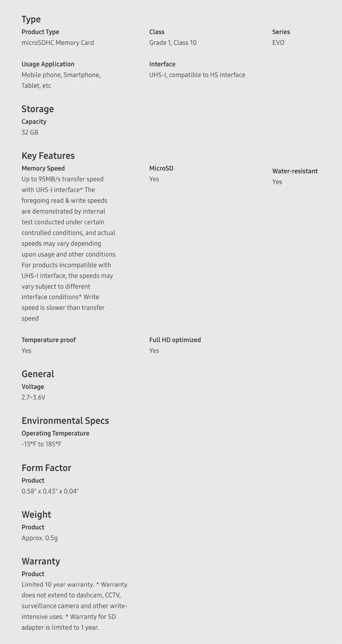Select the Interface label
The height and width of the screenshot is (644, 342).
click(x=162, y=64)
